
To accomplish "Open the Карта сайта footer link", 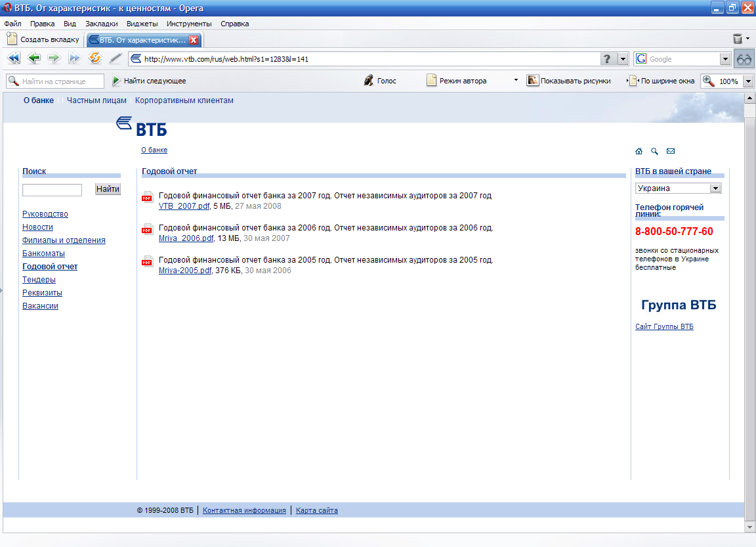I will 317,510.
